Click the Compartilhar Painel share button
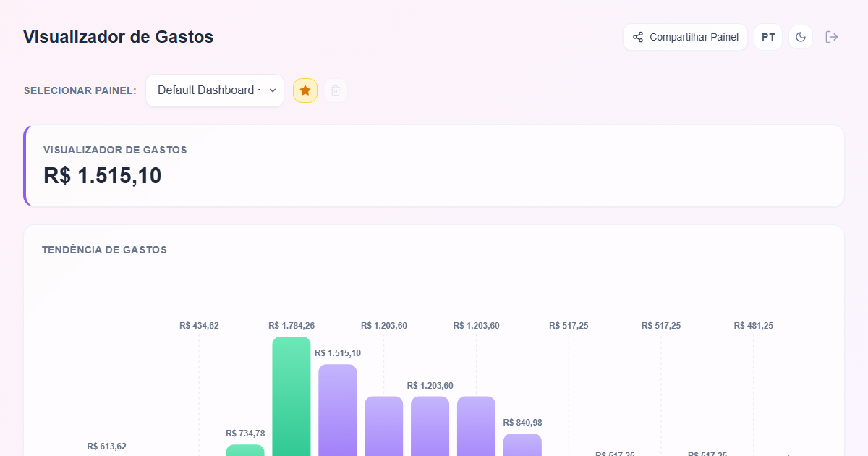The image size is (868, 456). [x=685, y=37]
